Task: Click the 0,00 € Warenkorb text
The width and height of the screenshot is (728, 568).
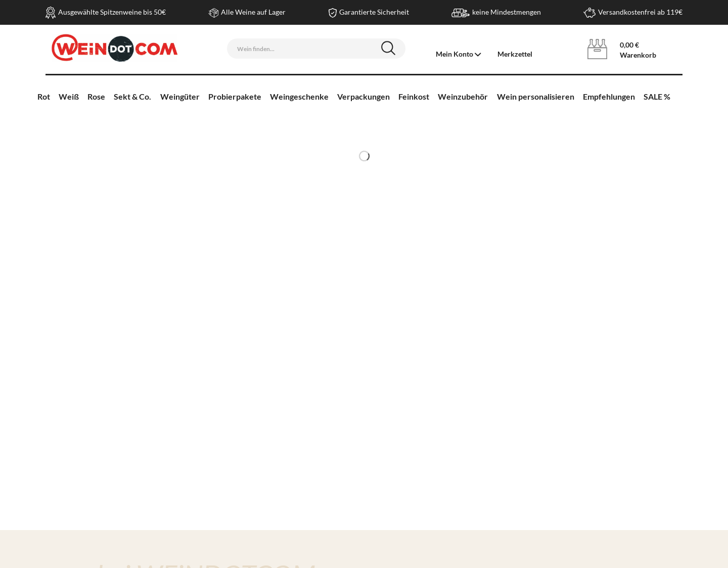Action: 638,50
